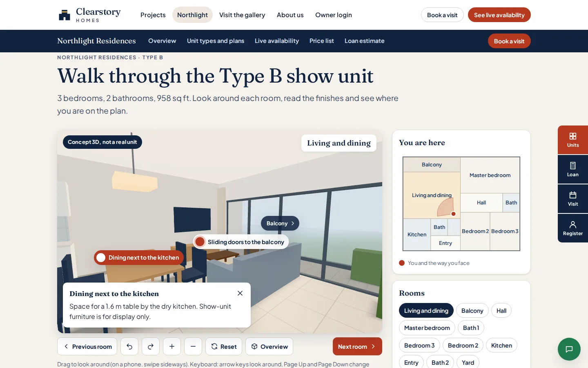Click the Clearstory Homes logo

click(89, 15)
